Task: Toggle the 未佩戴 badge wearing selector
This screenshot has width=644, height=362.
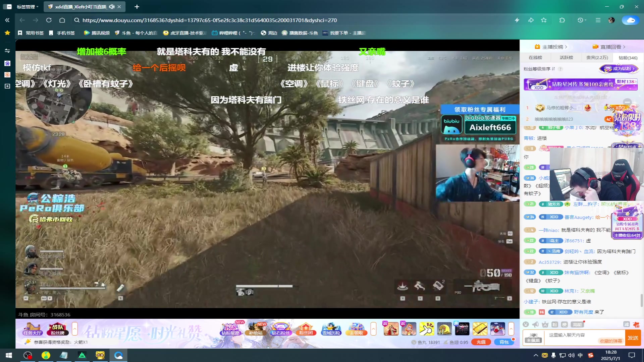Action: pos(533,338)
